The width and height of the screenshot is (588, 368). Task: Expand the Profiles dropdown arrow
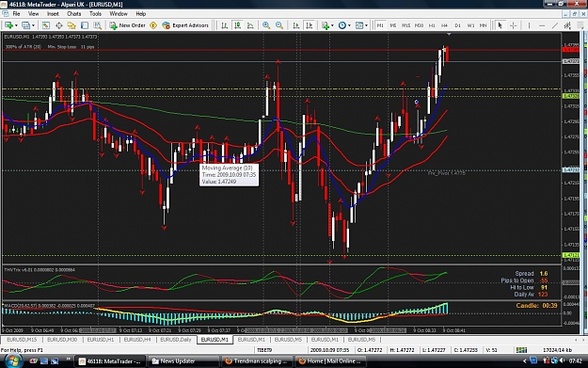pos(33,25)
